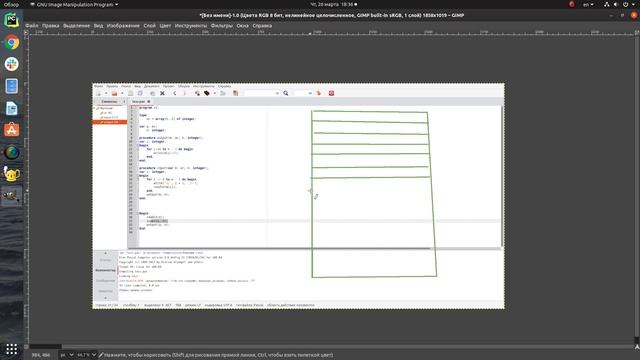Open the yellow teapot Geany dock icon
The width and height of the screenshot is (640, 360).
[11, 174]
